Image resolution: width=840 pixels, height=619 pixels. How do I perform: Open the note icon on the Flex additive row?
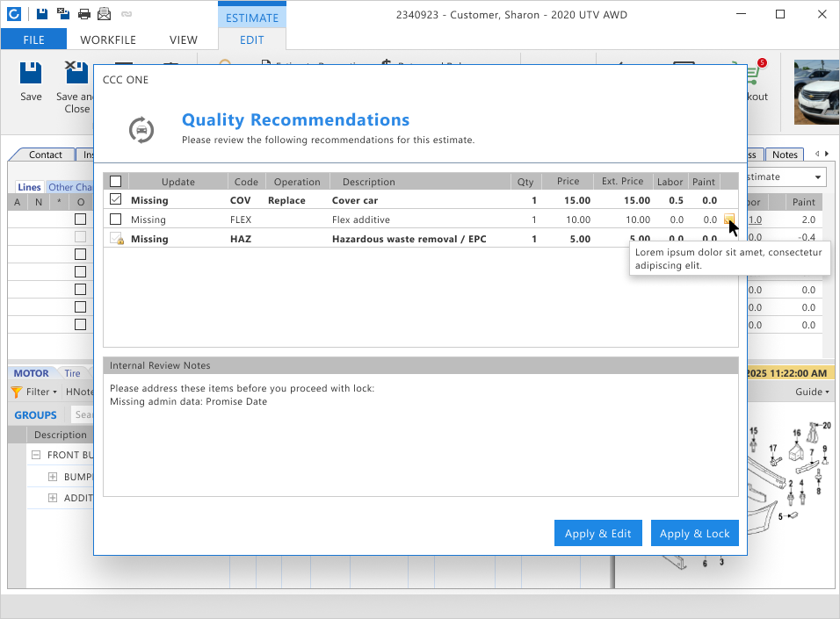728,219
